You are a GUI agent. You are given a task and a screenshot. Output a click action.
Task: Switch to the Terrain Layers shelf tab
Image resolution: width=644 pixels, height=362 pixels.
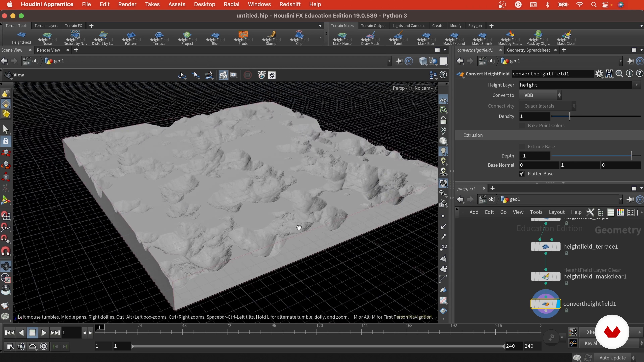pyautogui.click(x=46, y=25)
